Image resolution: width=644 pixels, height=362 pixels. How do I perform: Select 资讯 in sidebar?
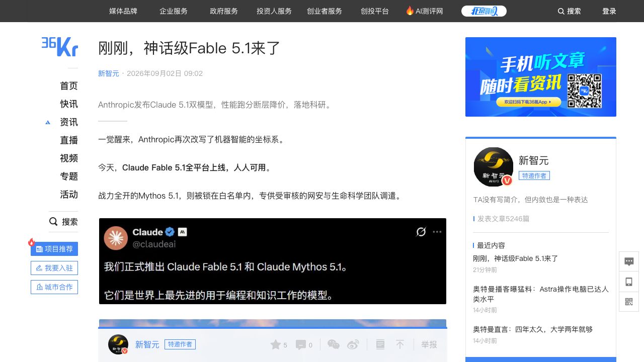point(69,122)
